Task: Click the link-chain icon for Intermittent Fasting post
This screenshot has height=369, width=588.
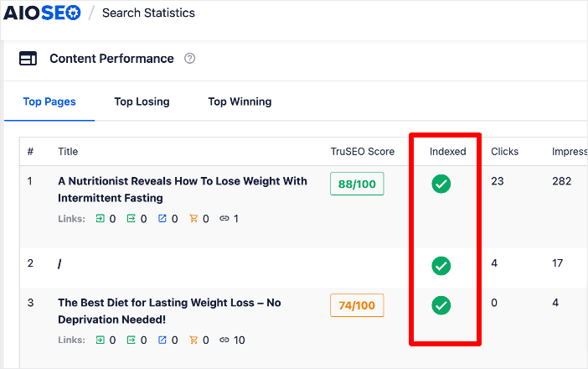Action: coord(224,219)
